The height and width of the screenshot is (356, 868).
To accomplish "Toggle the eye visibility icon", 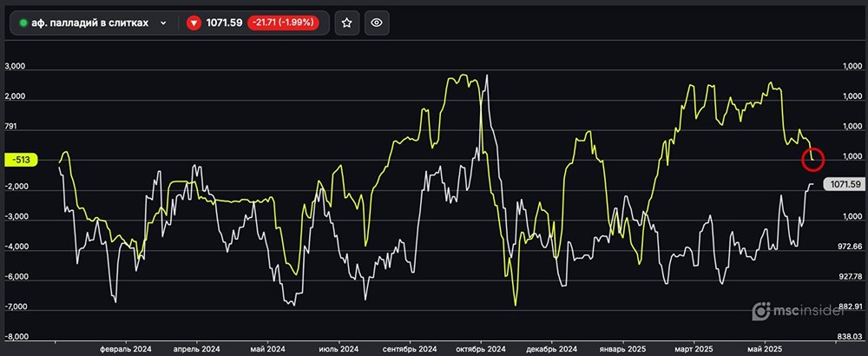I will [377, 23].
